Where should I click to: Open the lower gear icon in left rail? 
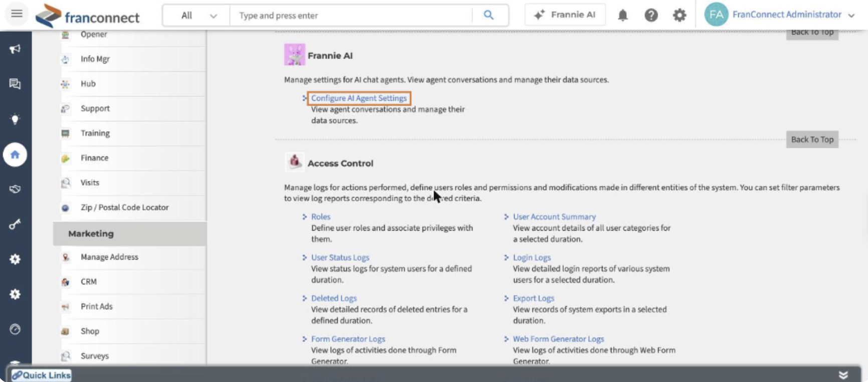15,294
